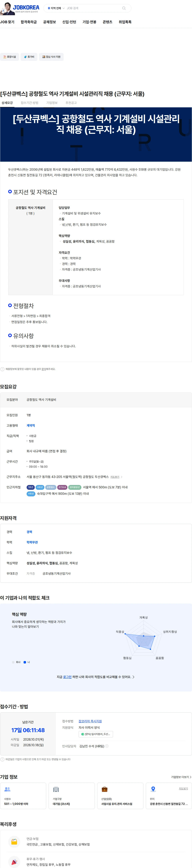This screenshot has width=192, height=868.
Task: Click the 계약직 employment type text
Action: pyautogui.click(x=31, y=425)
